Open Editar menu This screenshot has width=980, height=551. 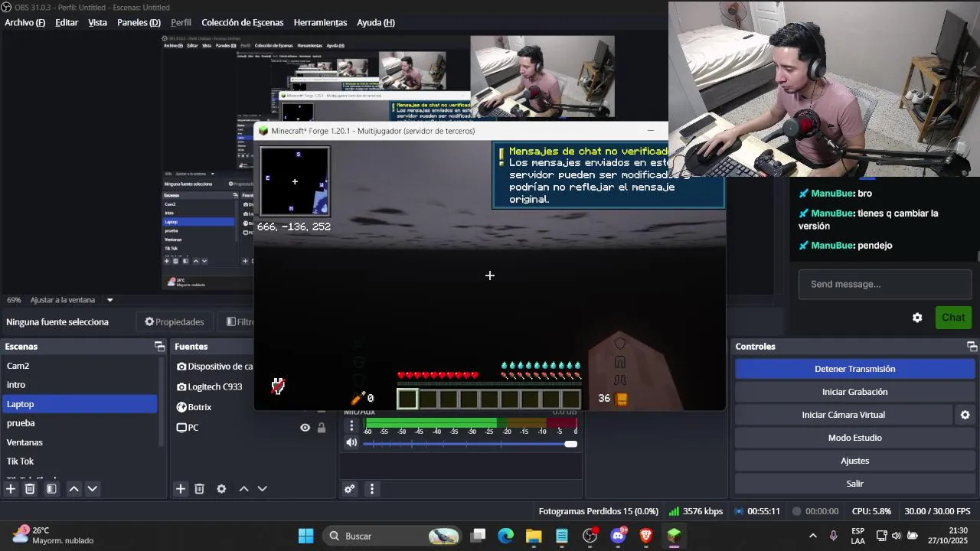click(x=67, y=22)
